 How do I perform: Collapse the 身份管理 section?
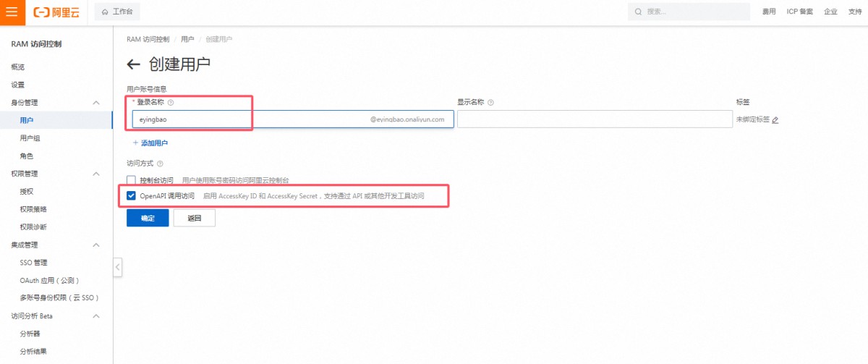96,103
